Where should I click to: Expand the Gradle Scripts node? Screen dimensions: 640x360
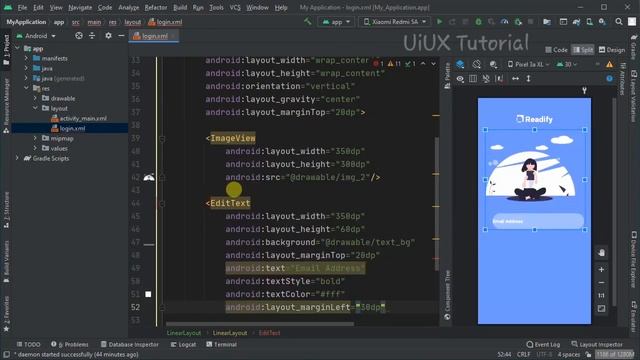pyautogui.click(x=17, y=158)
